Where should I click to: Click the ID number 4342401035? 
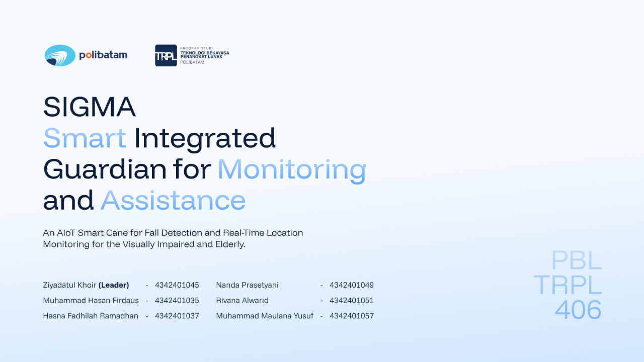click(177, 301)
